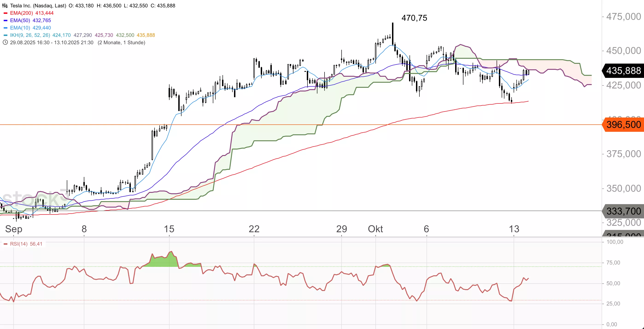Viewport: 644px width, 329px height.
Task: Click the dark blue EMA(50) legend marker
Action: click(6, 21)
